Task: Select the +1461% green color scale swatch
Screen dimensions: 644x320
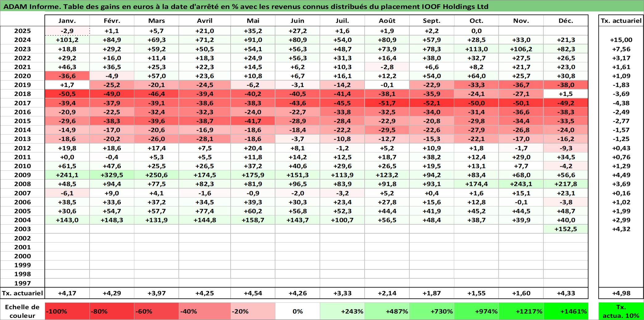Action: tap(566, 311)
